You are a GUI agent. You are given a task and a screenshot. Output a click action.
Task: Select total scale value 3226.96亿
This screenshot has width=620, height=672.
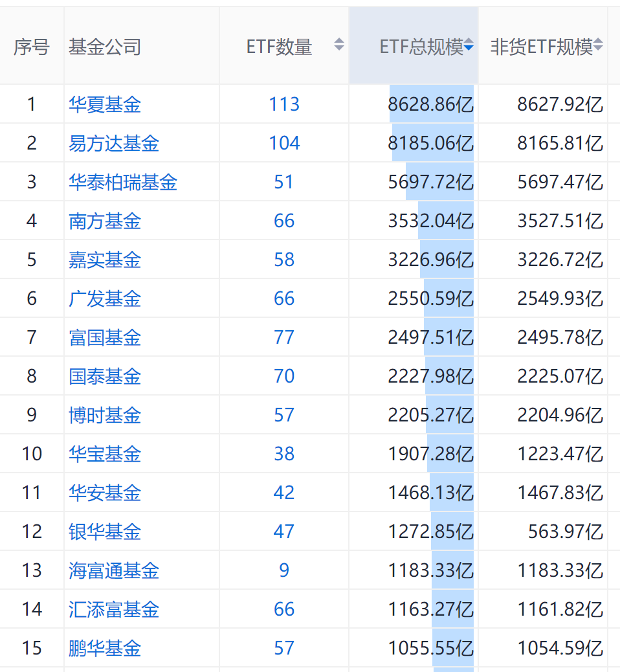tap(430, 260)
